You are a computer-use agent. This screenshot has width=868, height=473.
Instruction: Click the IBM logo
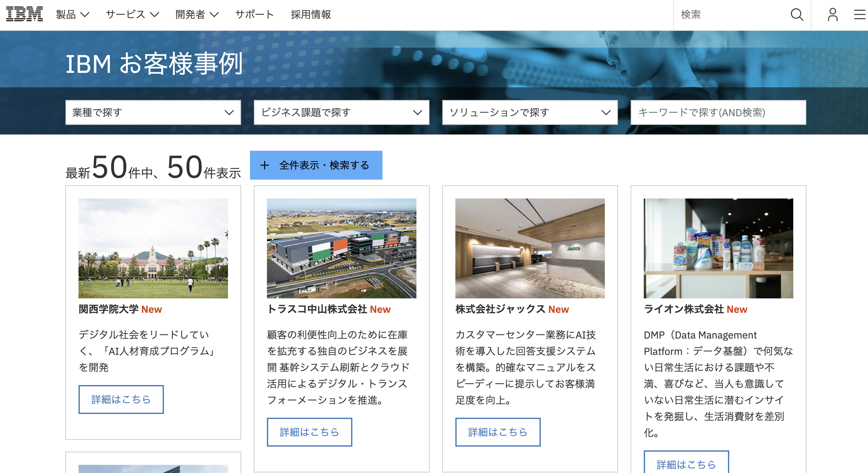coord(24,14)
